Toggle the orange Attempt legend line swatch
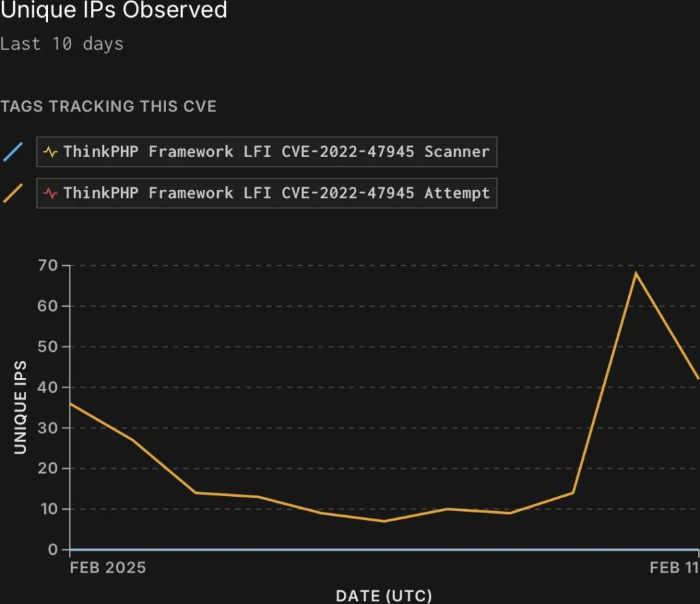The height and width of the screenshot is (604, 700). click(13, 193)
